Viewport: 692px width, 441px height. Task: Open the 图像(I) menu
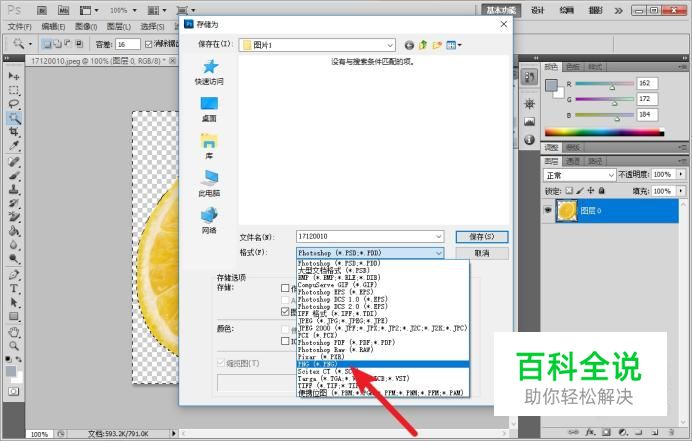[x=86, y=27]
